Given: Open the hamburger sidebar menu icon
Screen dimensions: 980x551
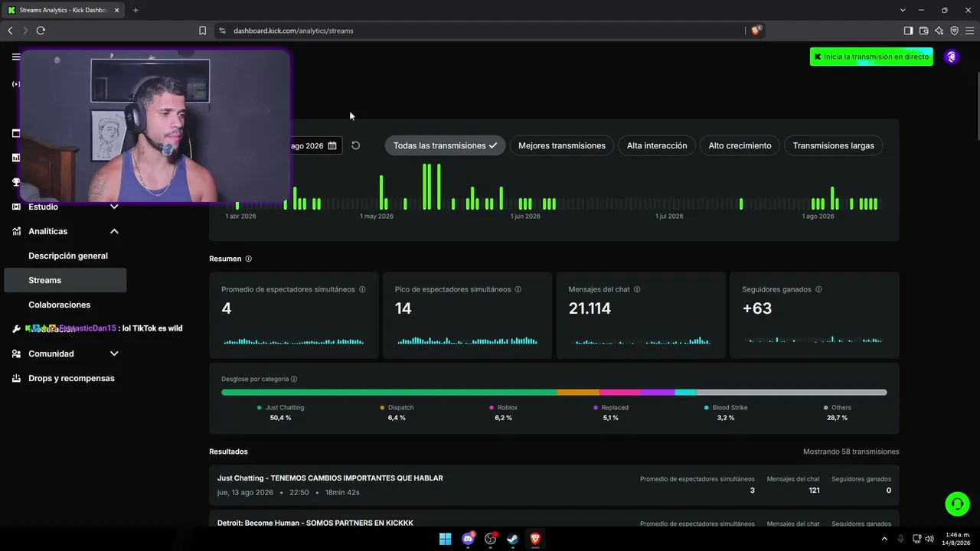Looking at the screenshot, I should [x=16, y=57].
